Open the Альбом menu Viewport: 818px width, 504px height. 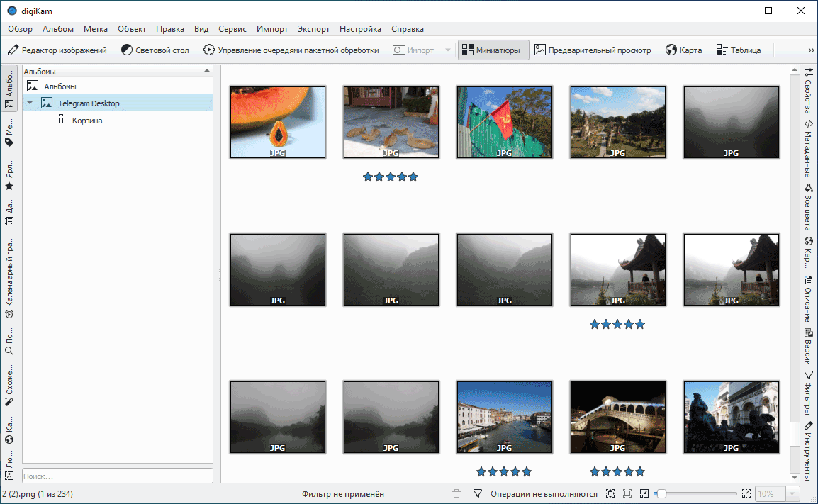58,29
